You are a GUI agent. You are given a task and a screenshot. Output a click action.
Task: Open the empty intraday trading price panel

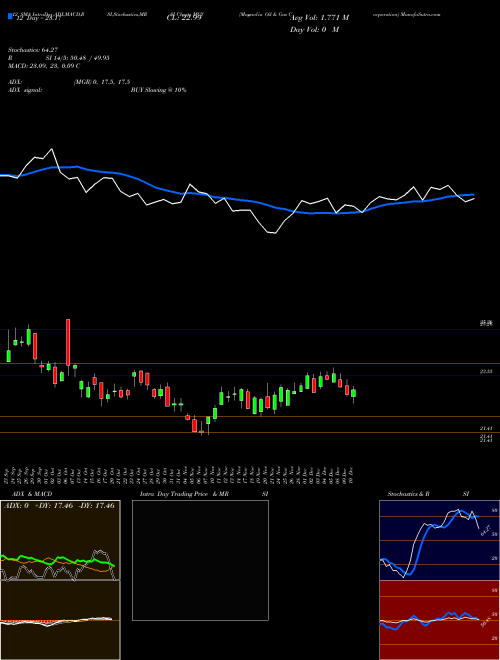pos(200,560)
